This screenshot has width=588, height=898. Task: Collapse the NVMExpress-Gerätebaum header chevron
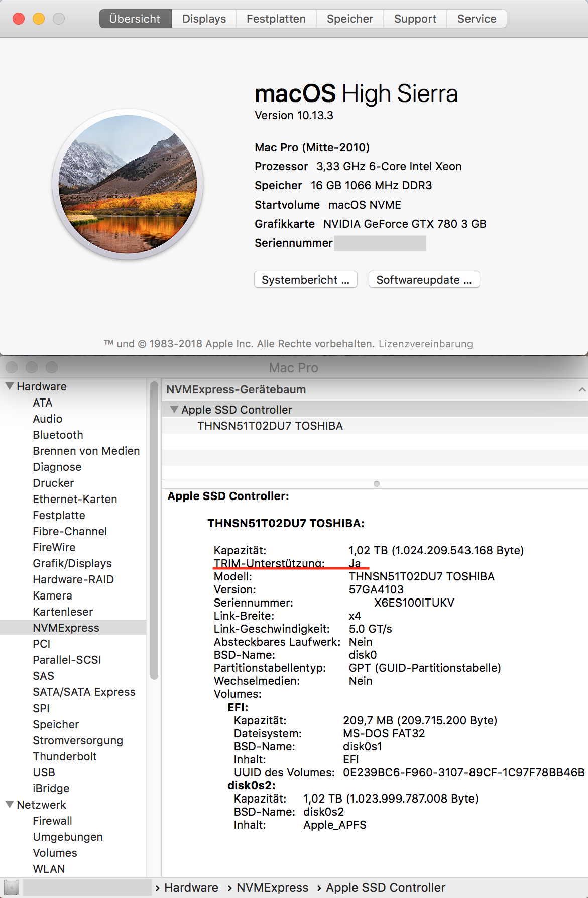pyautogui.click(x=582, y=389)
